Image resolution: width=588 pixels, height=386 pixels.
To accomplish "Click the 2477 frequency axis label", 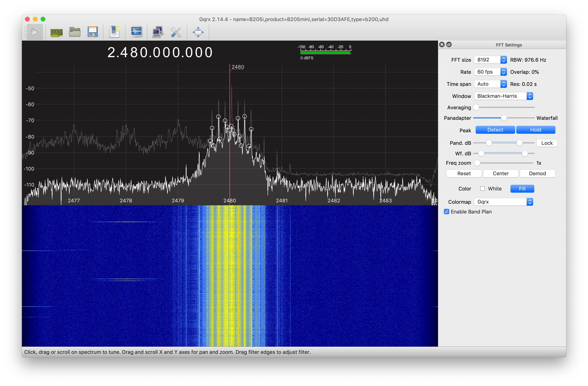I will pos(74,200).
